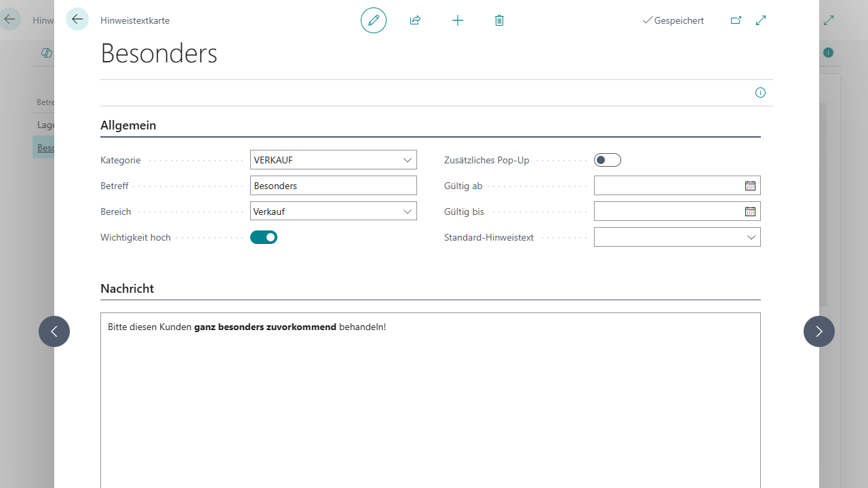Enable the Zusätzliches Pop-Up toggle
The height and width of the screenshot is (488, 868).
[607, 160]
